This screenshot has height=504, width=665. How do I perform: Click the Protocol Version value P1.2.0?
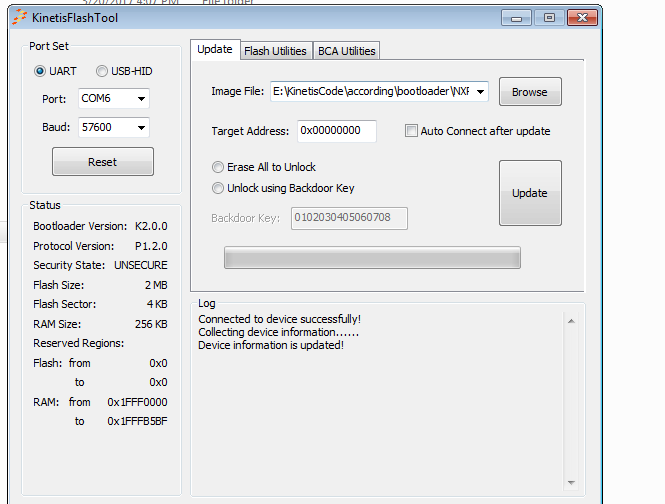click(x=151, y=246)
